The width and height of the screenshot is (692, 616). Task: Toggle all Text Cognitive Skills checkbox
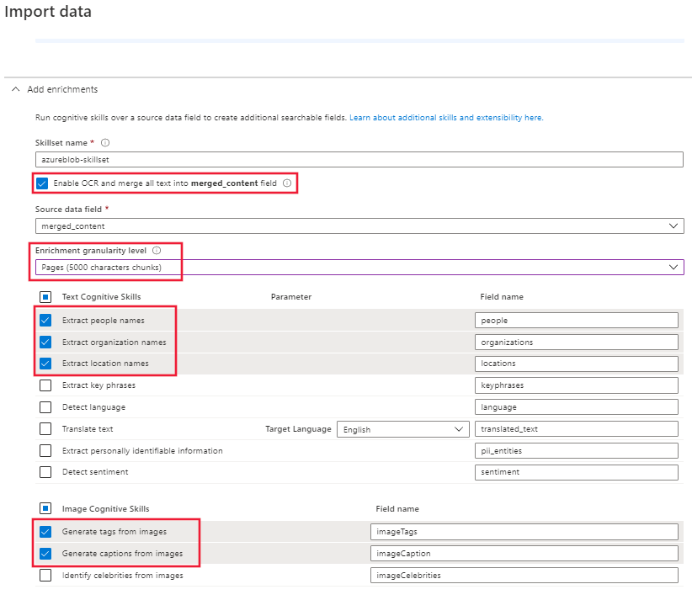pos(45,297)
